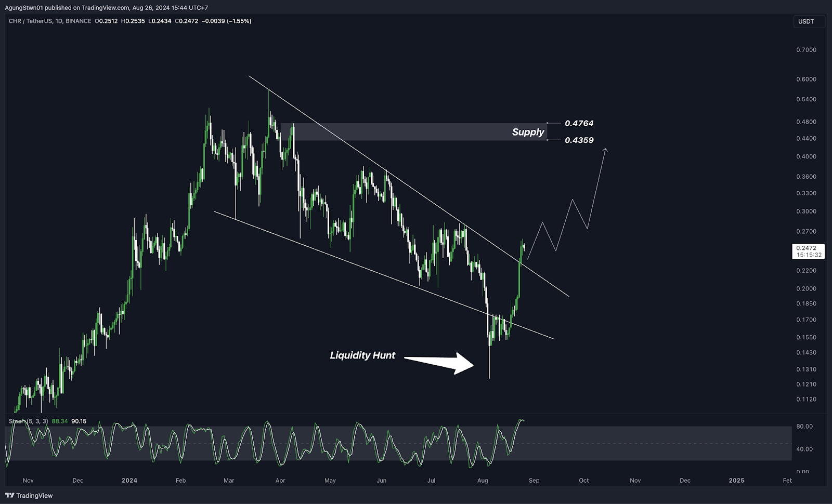This screenshot has height=504, width=832.
Task: Click the Sep label on time axis
Action: click(x=534, y=481)
